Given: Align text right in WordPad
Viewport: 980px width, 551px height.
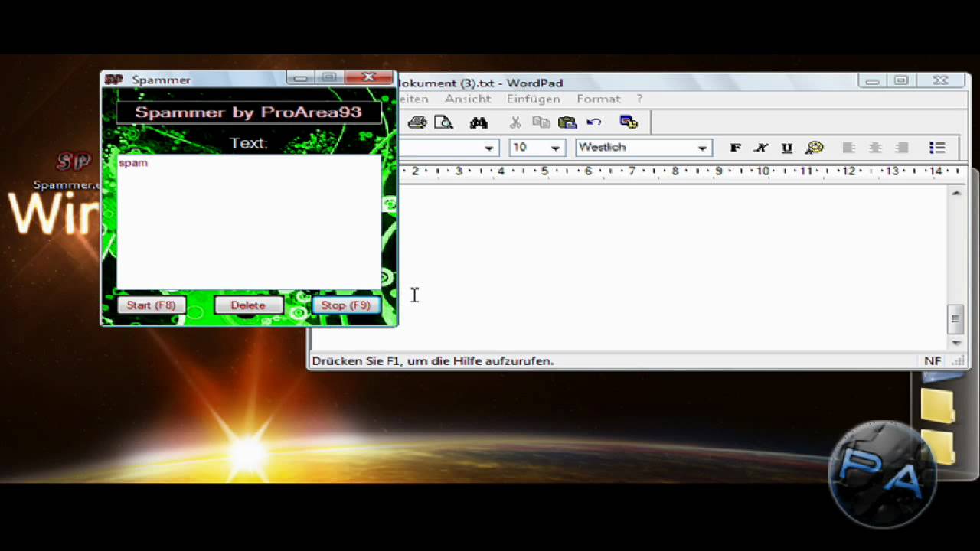Looking at the screenshot, I should [x=902, y=148].
